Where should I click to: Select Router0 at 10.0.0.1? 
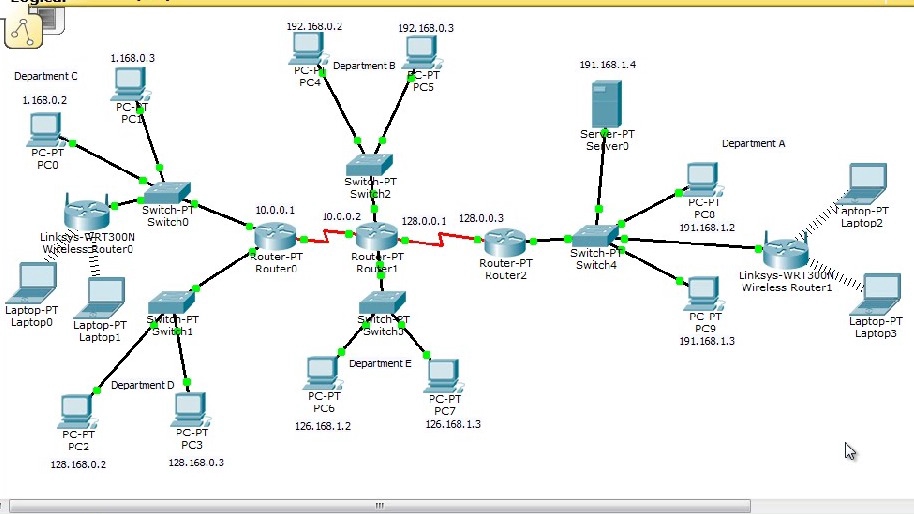click(x=276, y=235)
